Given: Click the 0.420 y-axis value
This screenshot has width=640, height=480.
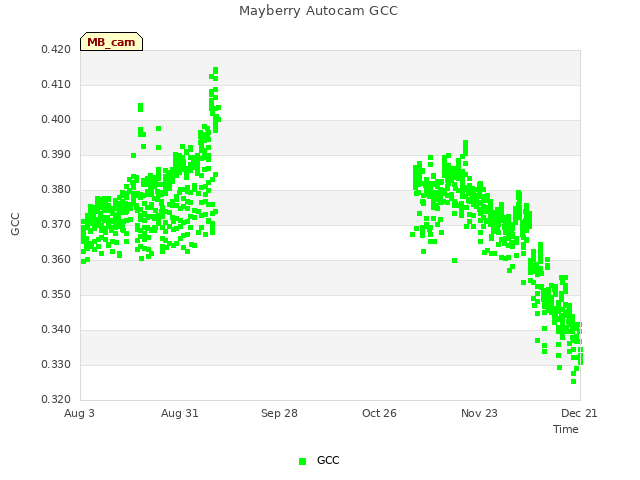Looking at the screenshot, I should (x=56, y=49).
